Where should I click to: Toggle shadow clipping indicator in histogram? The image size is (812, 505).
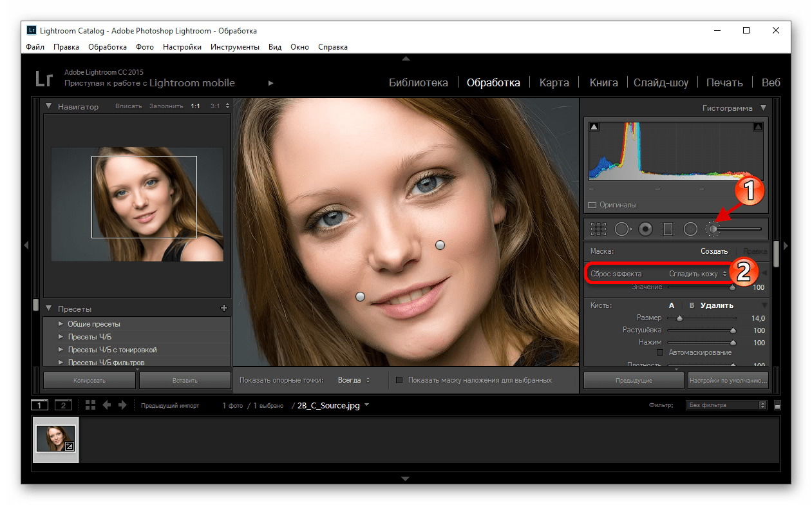point(594,128)
